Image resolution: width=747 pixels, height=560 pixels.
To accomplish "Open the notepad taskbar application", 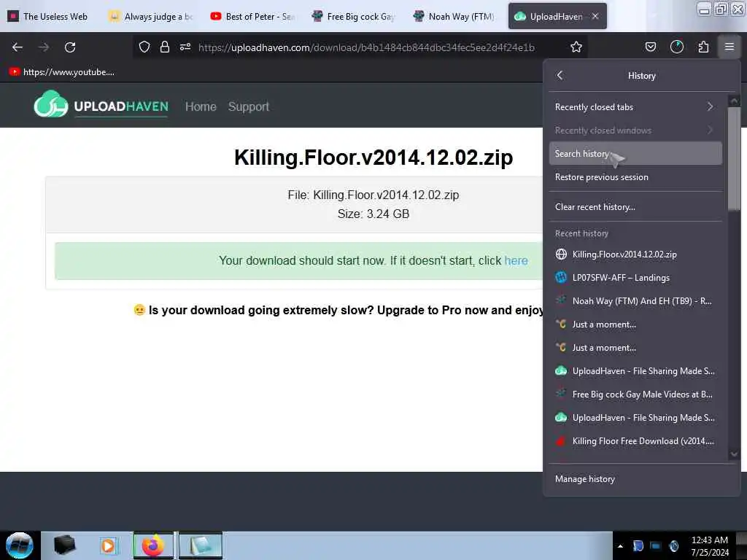I will pyautogui.click(x=201, y=545).
